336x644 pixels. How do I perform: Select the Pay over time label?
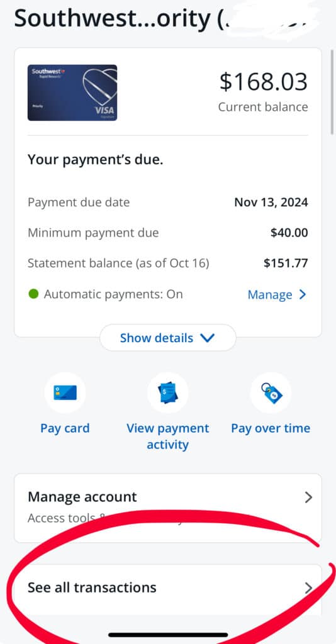[x=271, y=428]
